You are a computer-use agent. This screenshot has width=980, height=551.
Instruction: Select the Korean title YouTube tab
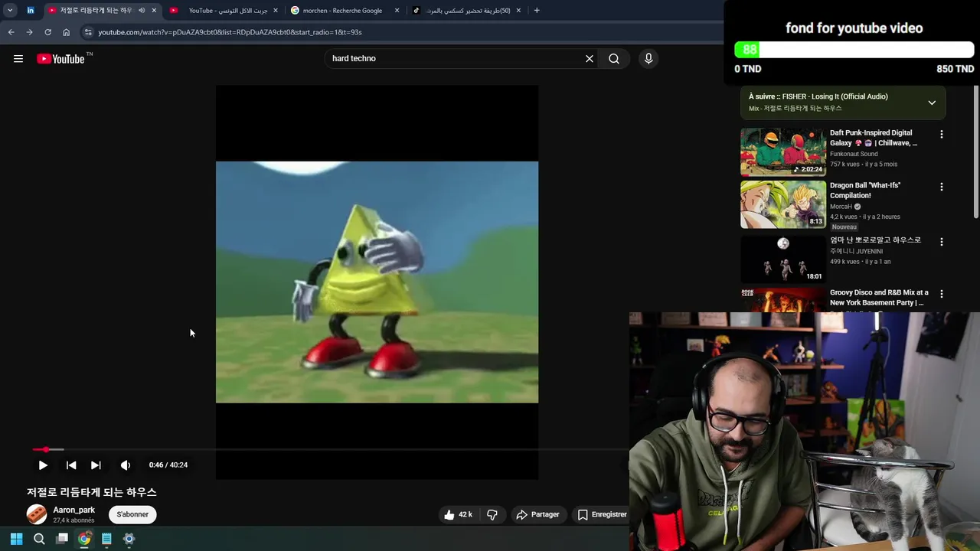tap(96, 11)
